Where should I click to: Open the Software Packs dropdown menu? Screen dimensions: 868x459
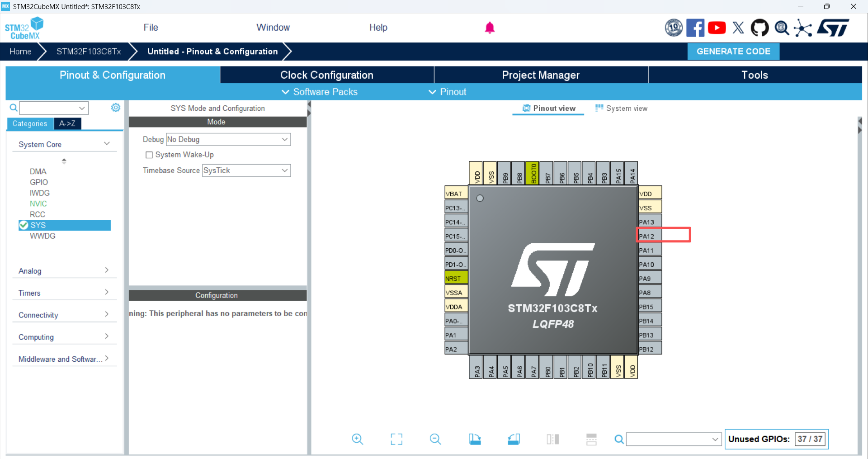click(x=320, y=92)
